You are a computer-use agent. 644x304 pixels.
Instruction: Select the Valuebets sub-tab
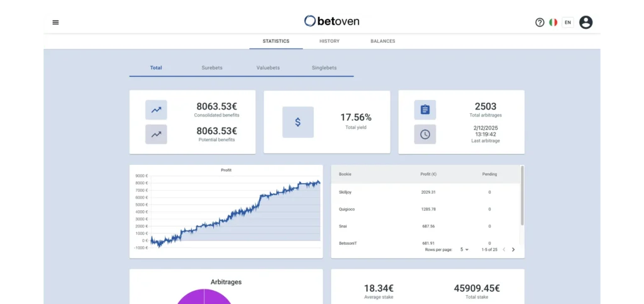tap(268, 67)
